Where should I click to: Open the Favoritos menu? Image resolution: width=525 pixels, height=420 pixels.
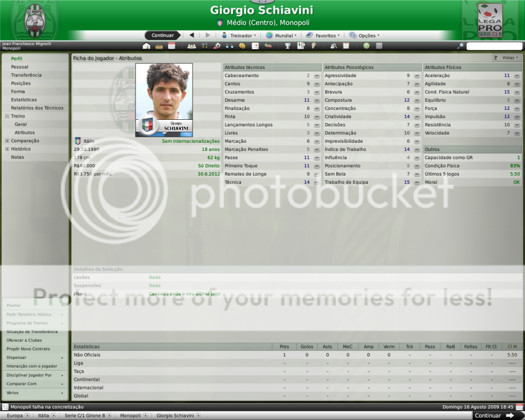pyautogui.click(x=323, y=36)
